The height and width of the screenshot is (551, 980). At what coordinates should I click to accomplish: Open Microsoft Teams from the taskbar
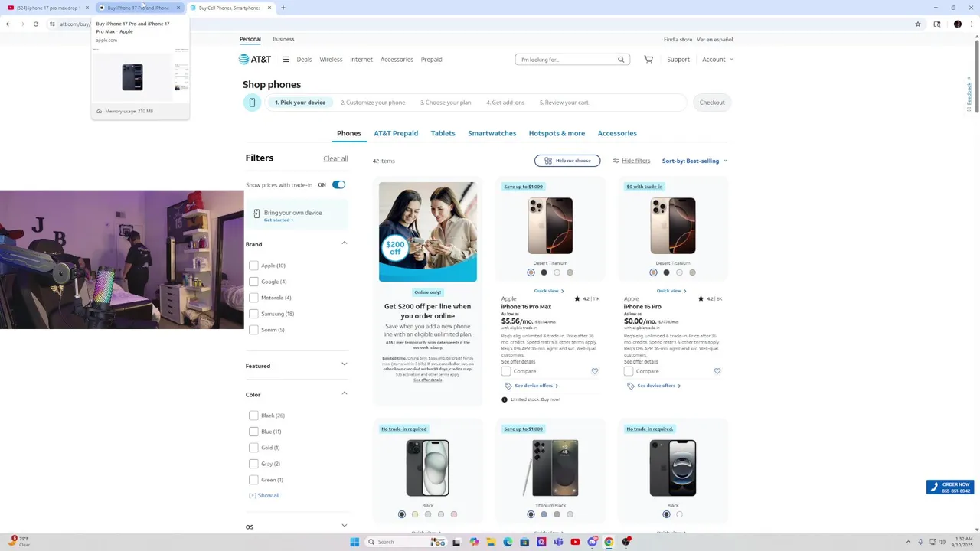coord(558,542)
